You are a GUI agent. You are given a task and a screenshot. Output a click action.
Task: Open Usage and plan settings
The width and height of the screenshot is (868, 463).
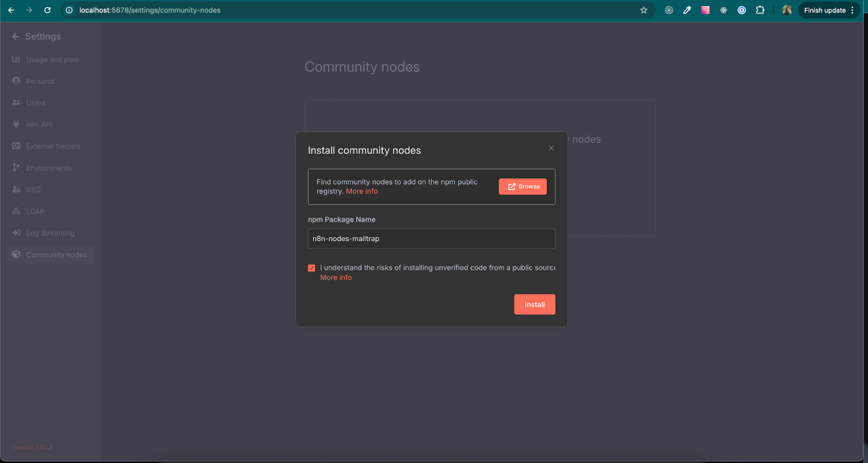coord(52,60)
